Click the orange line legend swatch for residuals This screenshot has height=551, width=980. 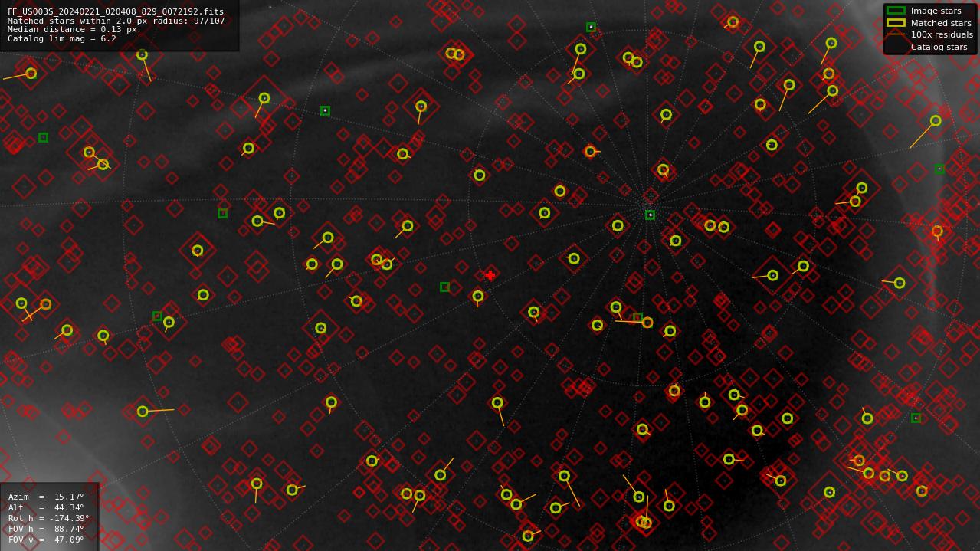[x=896, y=34]
